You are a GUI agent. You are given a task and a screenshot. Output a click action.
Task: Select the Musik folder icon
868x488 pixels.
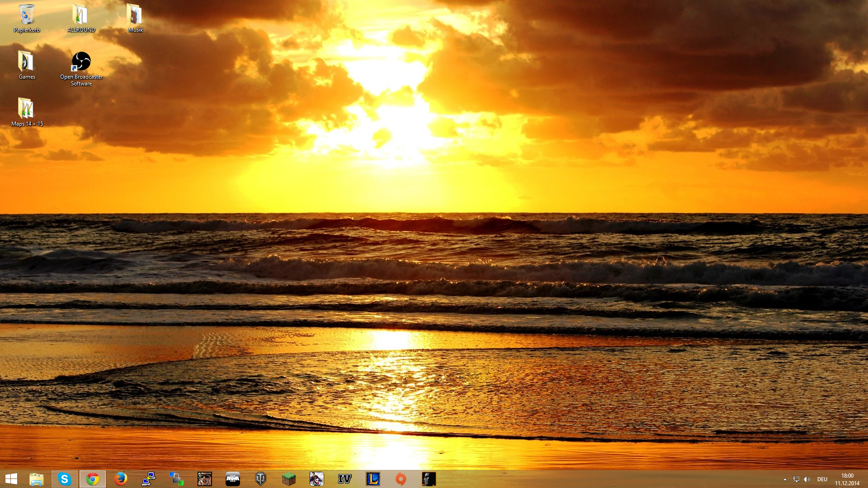pos(135,18)
